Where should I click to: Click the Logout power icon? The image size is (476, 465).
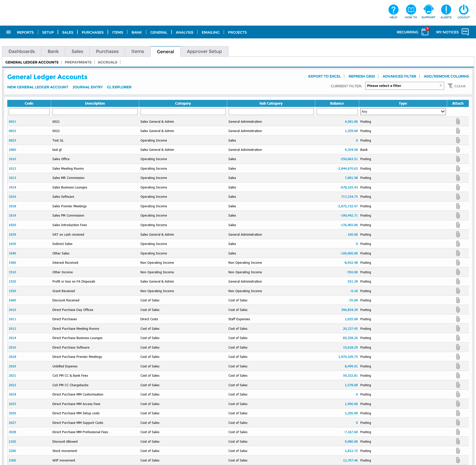pos(463,10)
